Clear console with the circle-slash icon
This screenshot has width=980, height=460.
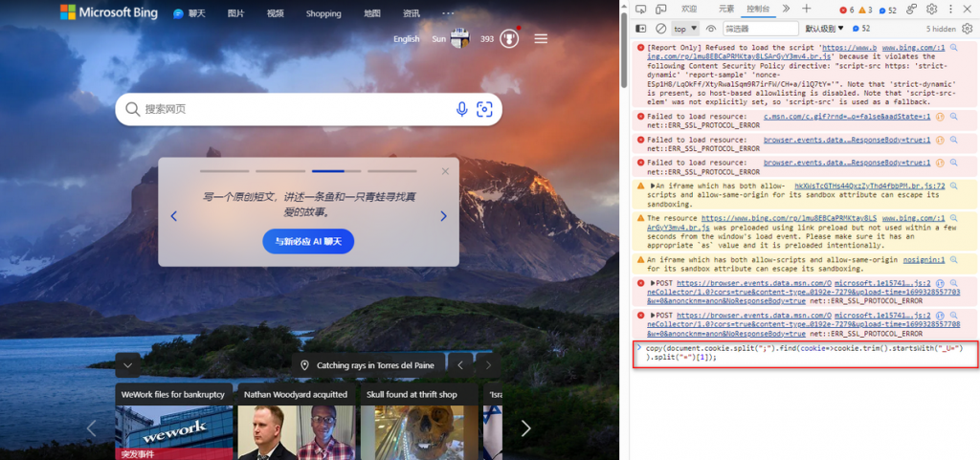pos(659,29)
